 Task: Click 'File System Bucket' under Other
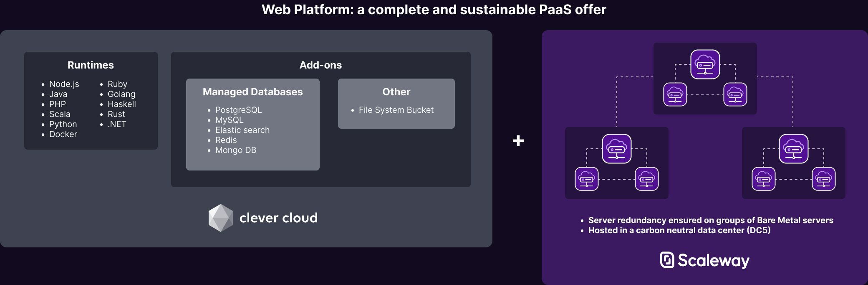(x=396, y=110)
